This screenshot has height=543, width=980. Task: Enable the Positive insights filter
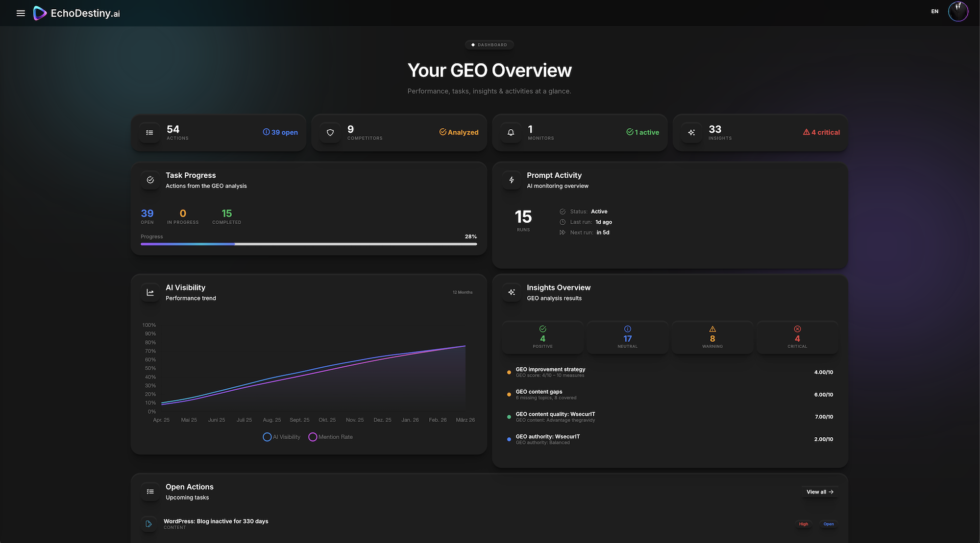pos(542,337)
